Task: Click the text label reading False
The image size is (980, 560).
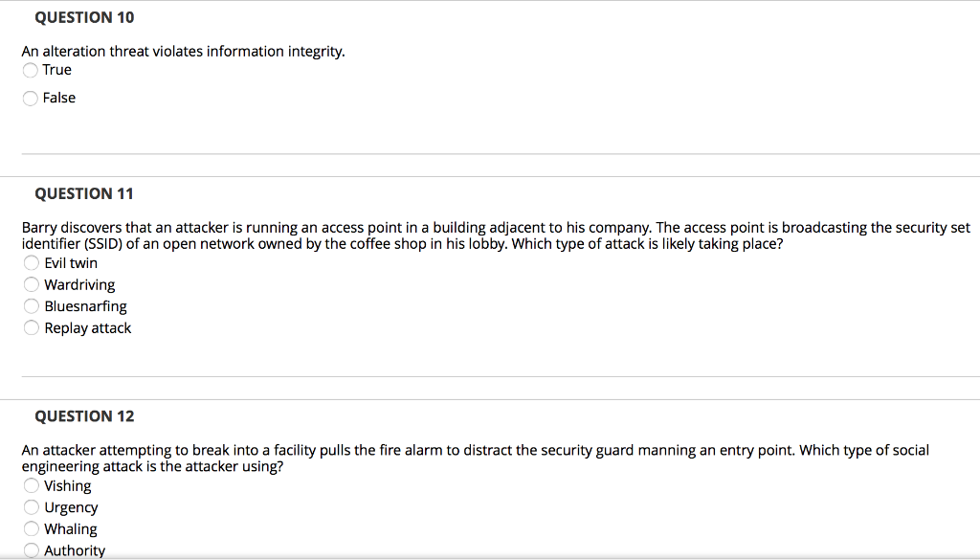Action: point(59,97)
